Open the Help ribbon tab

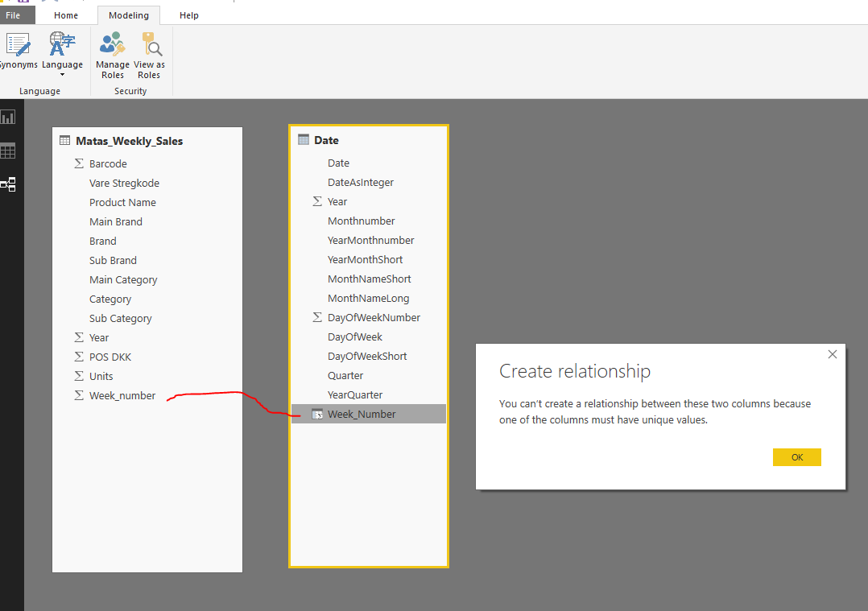tap(188, 15)
